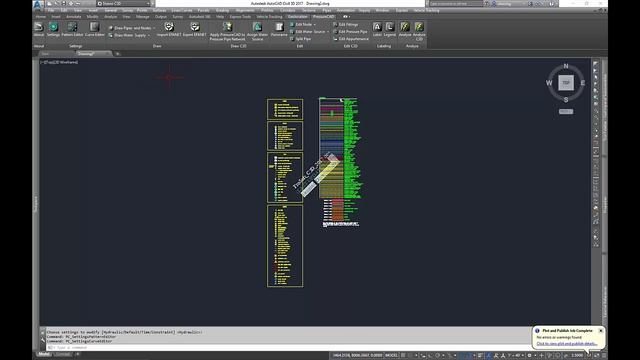Select the Model layout tab at bottom
640x360 pixels.
point(44,354)
